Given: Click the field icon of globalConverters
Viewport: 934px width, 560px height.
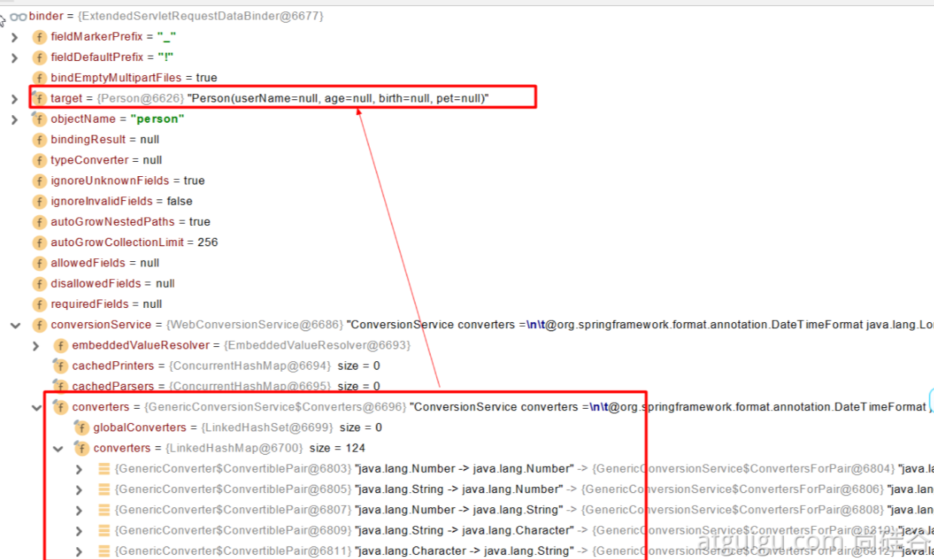Looking at the screenshot, I should pos(81,428).
